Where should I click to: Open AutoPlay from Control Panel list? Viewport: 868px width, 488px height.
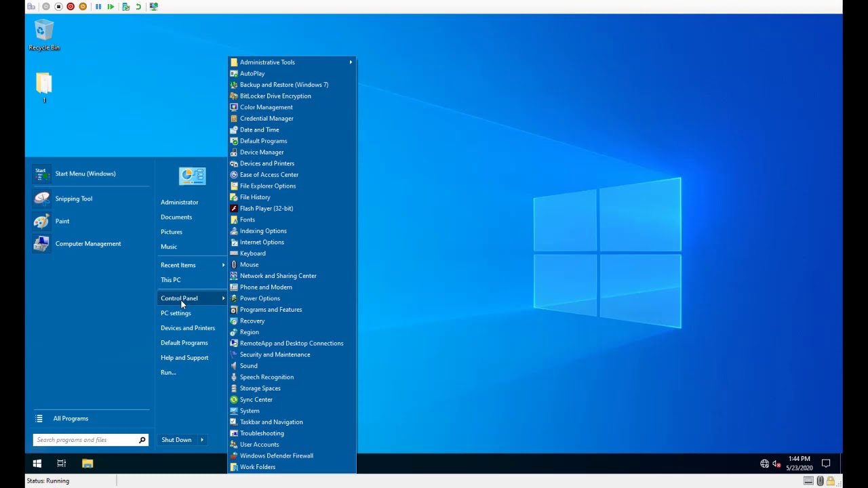click(292, 73)
